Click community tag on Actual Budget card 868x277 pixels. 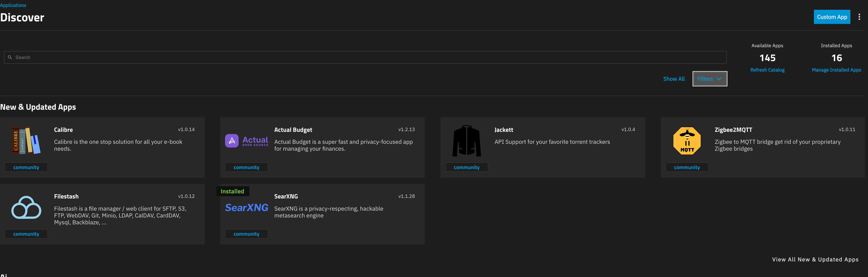[246, 167]
